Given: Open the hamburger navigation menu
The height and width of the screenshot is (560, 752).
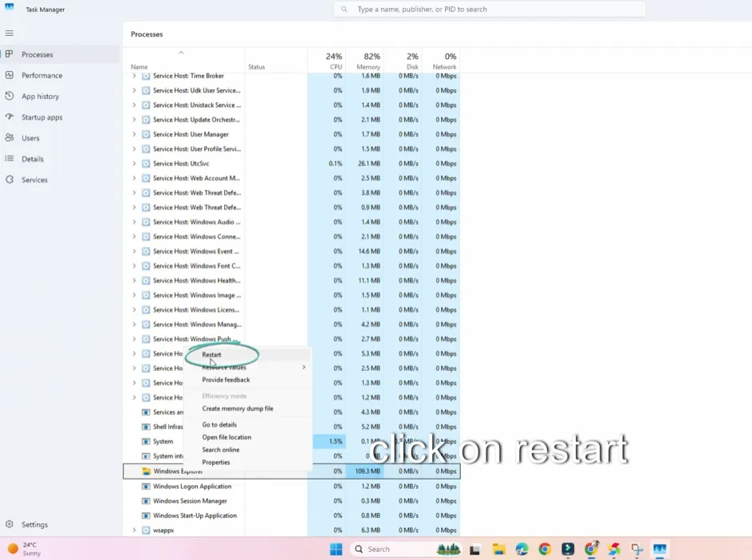Looking at the screenshot, I should pyautogui.click(x=9, y=34).
